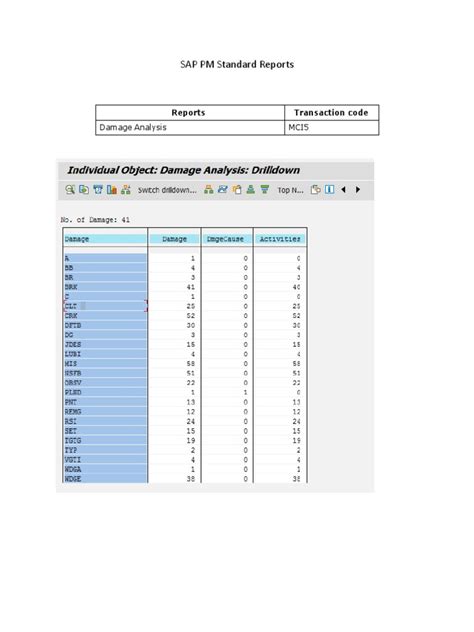Select the BRK damage code row

105,287
